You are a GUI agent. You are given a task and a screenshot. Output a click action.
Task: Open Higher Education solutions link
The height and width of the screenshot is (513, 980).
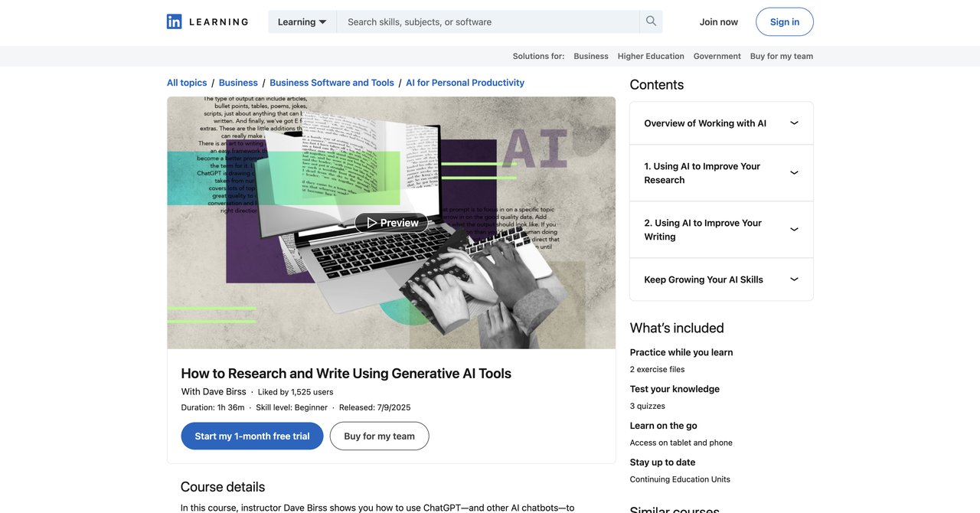651,56
